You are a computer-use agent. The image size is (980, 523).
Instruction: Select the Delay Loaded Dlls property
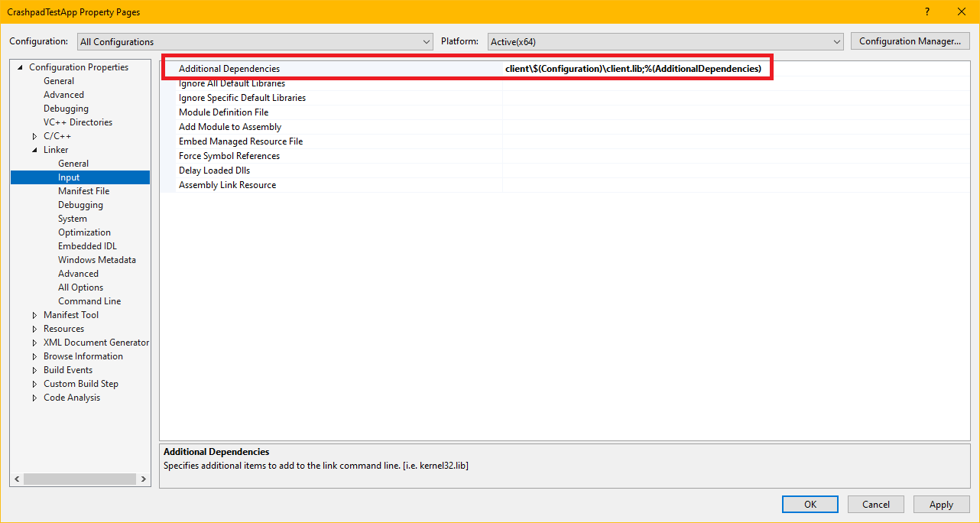click(214, 171)
